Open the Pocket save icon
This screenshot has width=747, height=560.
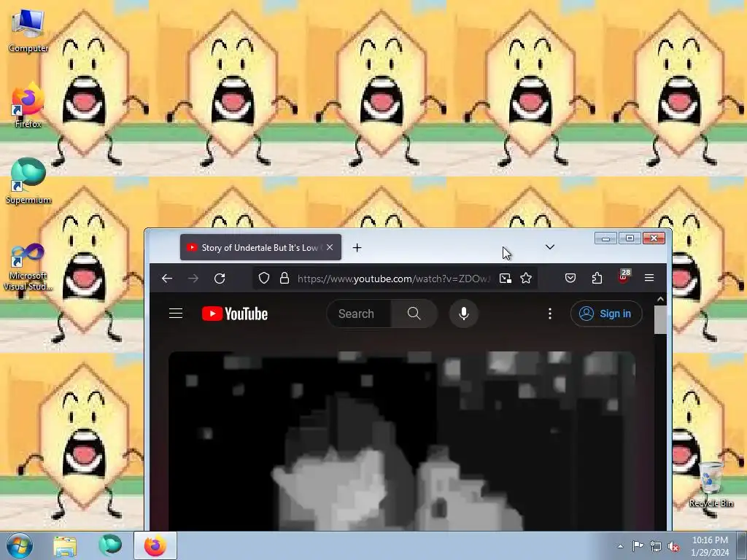pyautogui.click(x=570, y=278)
